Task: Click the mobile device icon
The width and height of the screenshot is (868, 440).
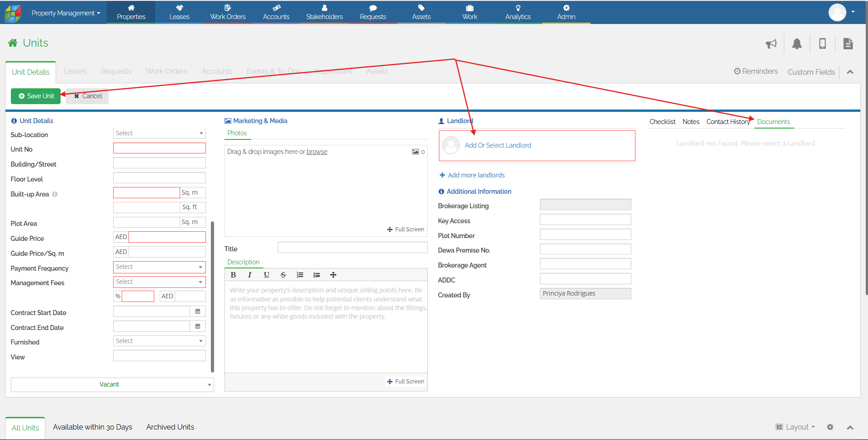Action: coord(822,43)
